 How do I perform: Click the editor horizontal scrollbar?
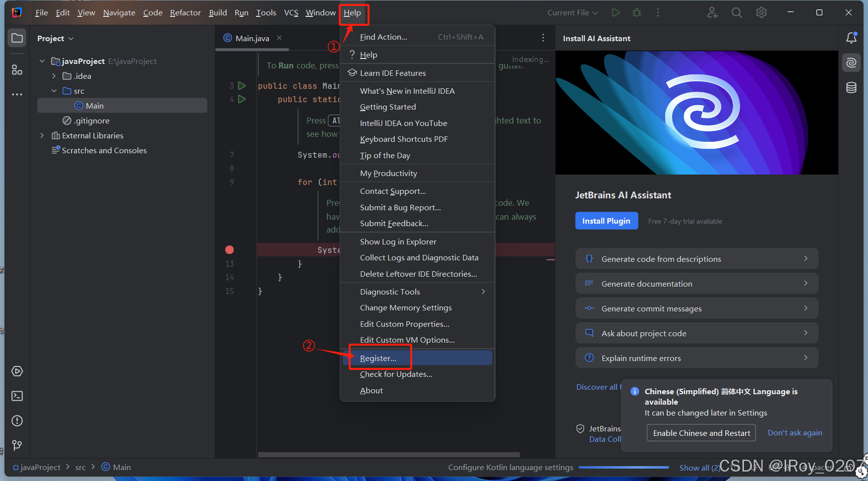389,454
